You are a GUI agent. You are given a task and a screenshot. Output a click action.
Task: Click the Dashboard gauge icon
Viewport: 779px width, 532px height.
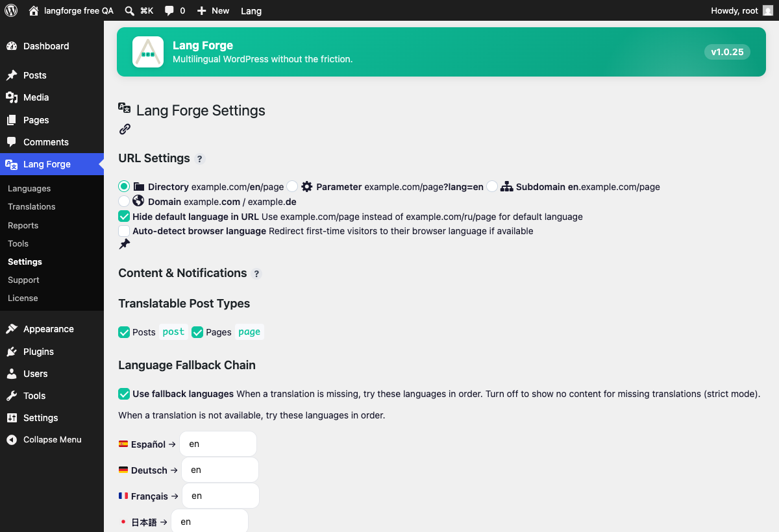click(12, 46)
